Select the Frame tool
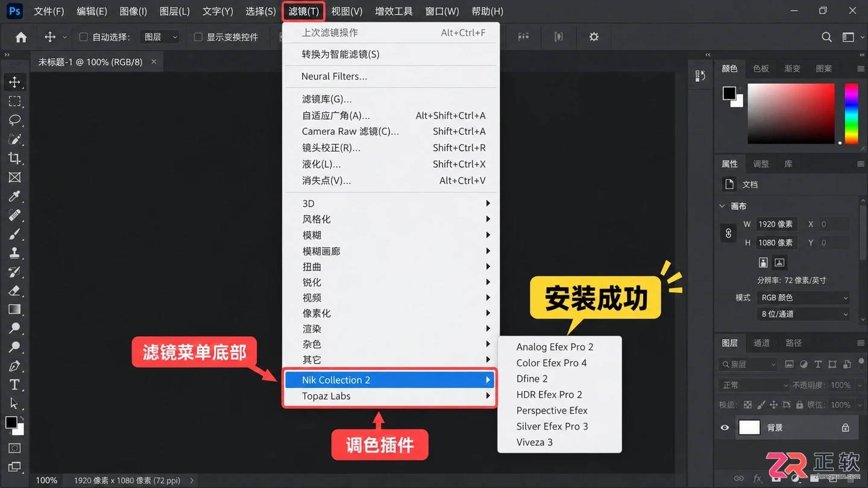Viewport: 868px width, 488px height. [x=14, y=177]
